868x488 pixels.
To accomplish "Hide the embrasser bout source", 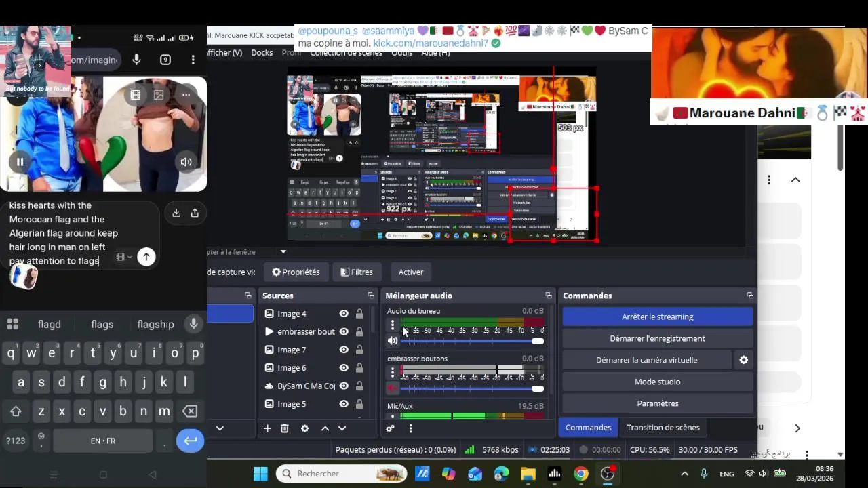I will point(344,331).
